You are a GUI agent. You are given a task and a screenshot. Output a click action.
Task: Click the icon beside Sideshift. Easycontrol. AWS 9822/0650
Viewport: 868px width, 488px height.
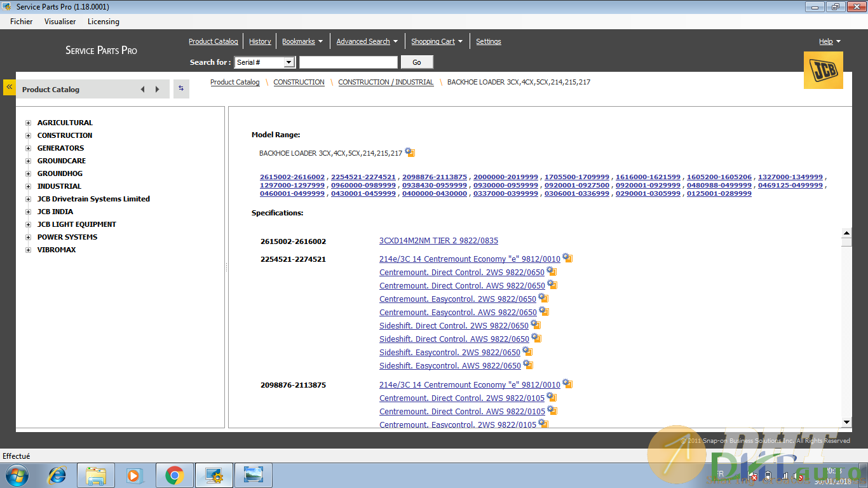pos(528,365)
